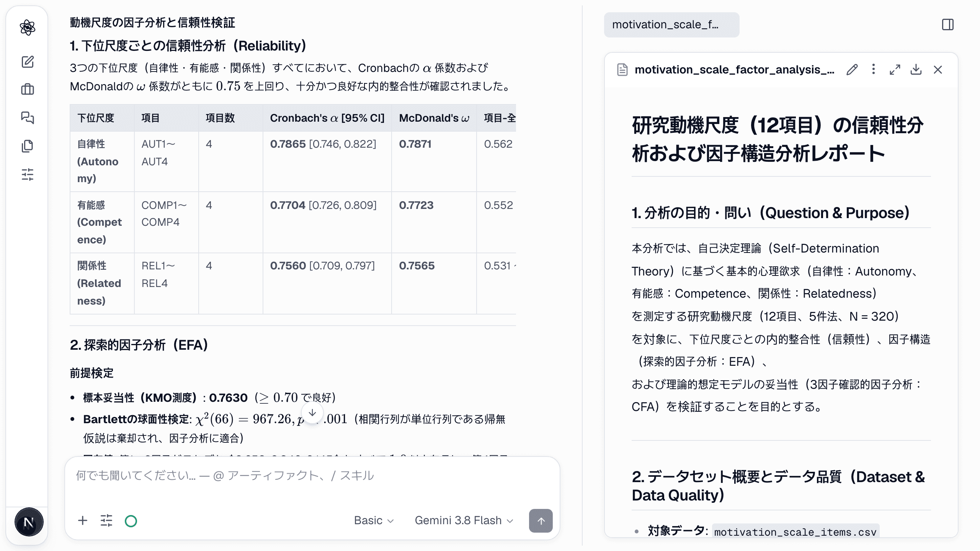Open the Basic mode dropdown
The width and height of the screenshot is (980, 551).
click(x=374, y=520)
